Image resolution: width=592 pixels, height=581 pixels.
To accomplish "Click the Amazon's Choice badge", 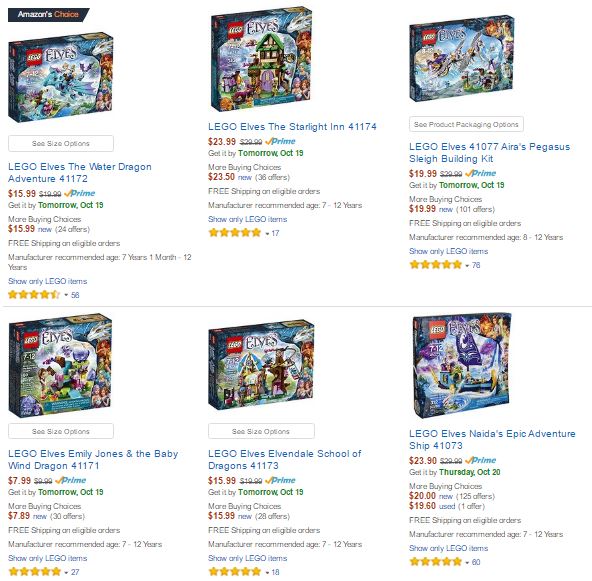I will click(48, 14).
